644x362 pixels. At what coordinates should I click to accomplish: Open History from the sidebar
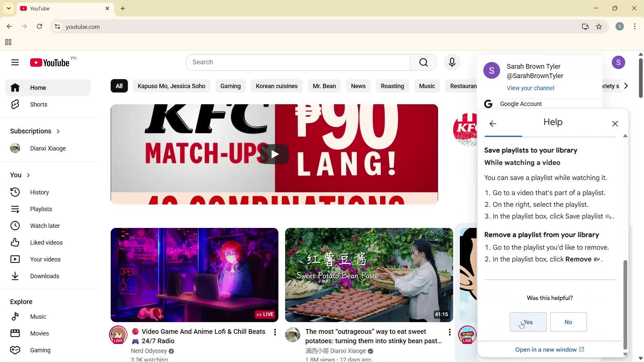[39, 192]
